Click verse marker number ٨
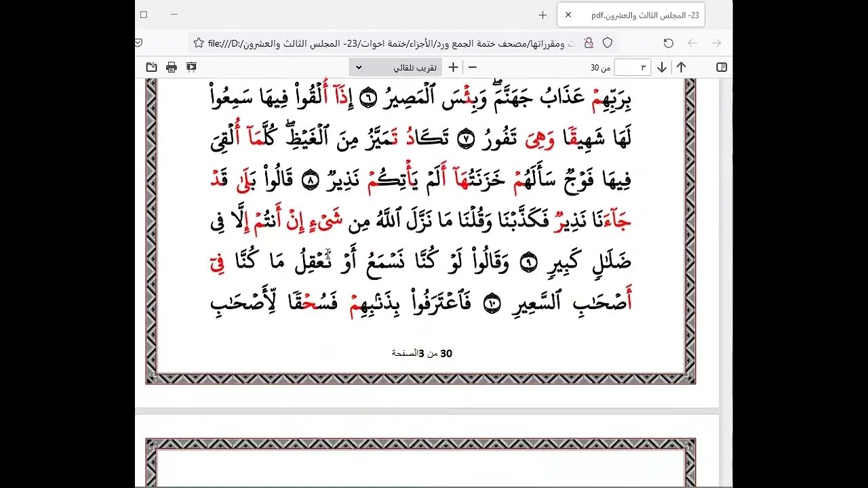The width and height of the screenshot is (868, 488). tap(310, 181)
